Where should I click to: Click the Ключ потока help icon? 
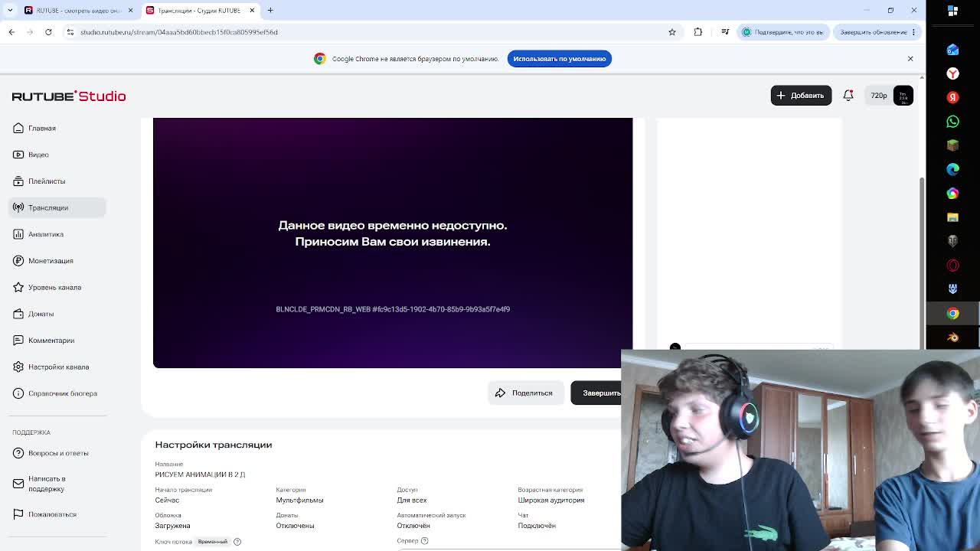[x=237, y=542]
